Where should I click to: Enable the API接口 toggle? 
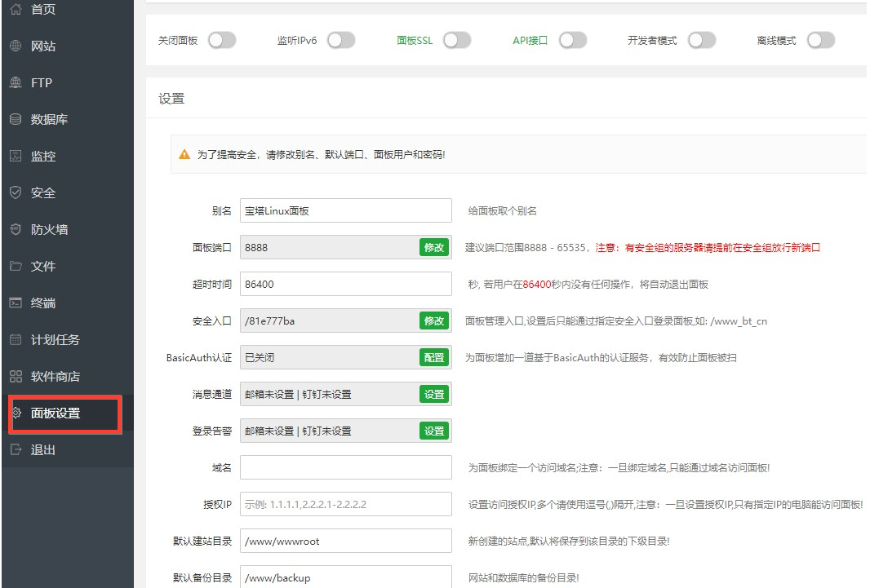point(573,40)
